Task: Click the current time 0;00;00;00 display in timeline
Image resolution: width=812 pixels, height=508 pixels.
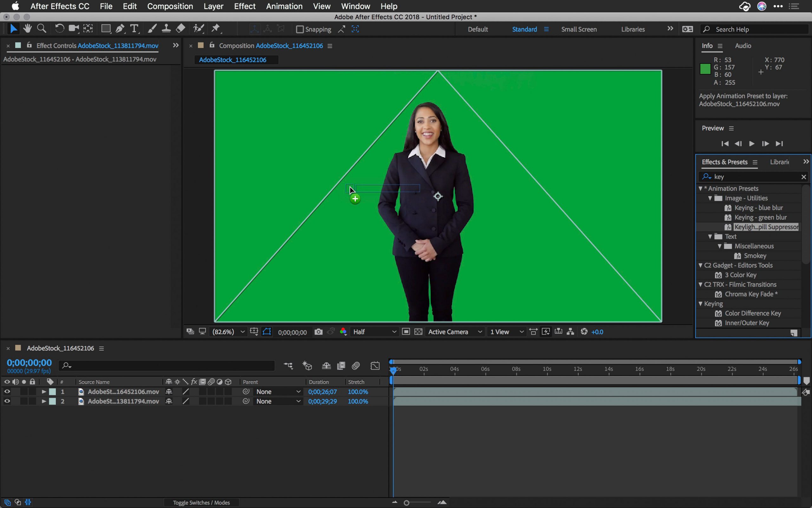Action: pos(29,363)
